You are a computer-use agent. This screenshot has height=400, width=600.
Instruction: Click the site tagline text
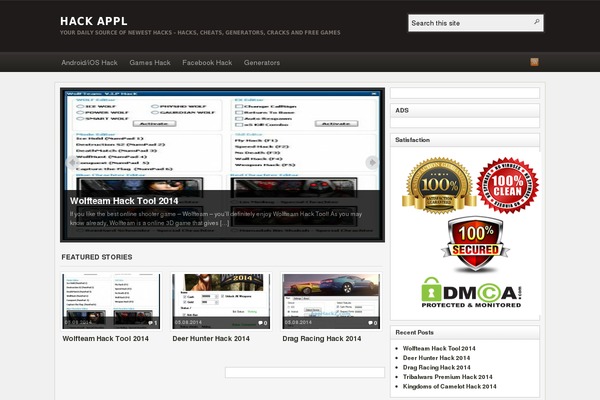[x=200, y=33]
